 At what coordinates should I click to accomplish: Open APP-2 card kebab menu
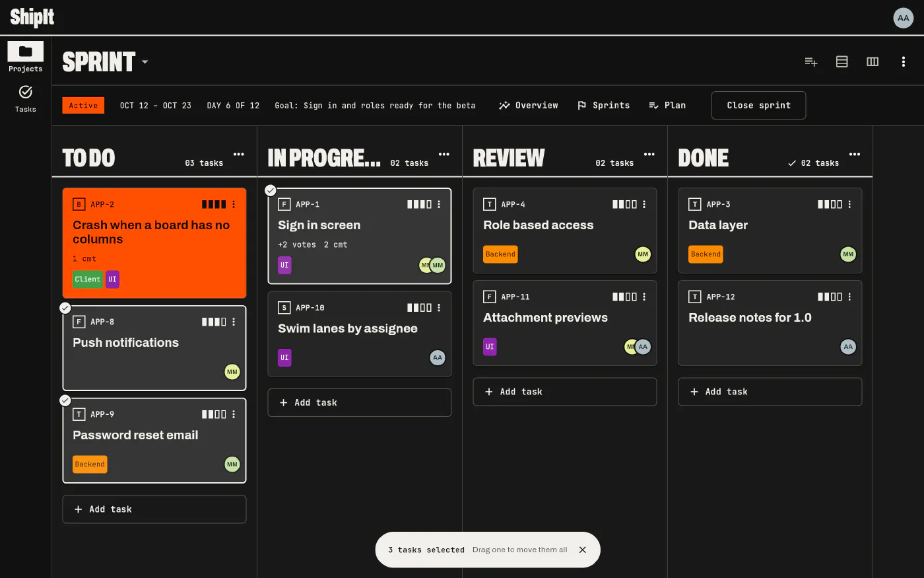(x=234, y=204)
